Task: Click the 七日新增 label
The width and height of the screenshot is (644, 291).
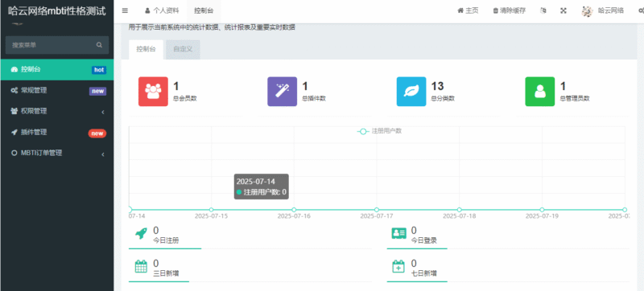Action: pos(424,273)
